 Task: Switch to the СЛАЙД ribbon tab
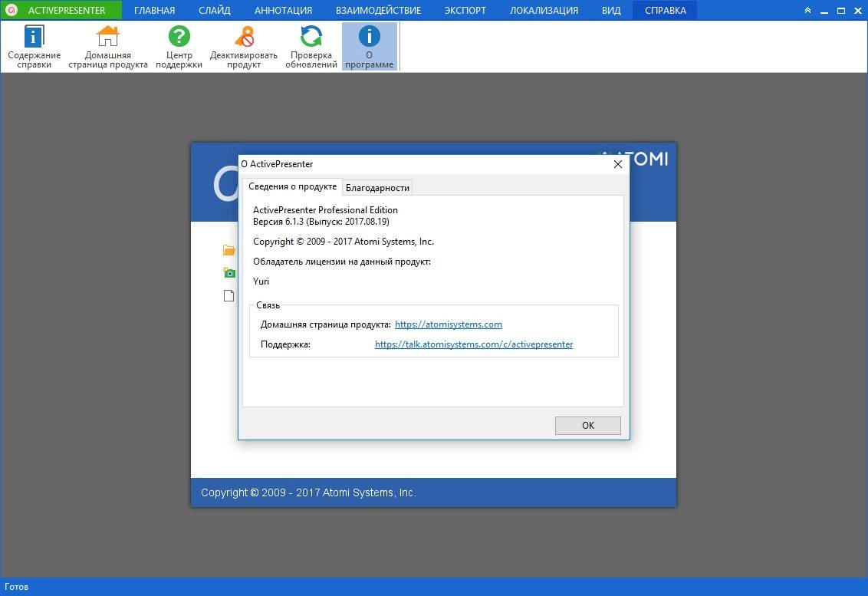(214, 10)
